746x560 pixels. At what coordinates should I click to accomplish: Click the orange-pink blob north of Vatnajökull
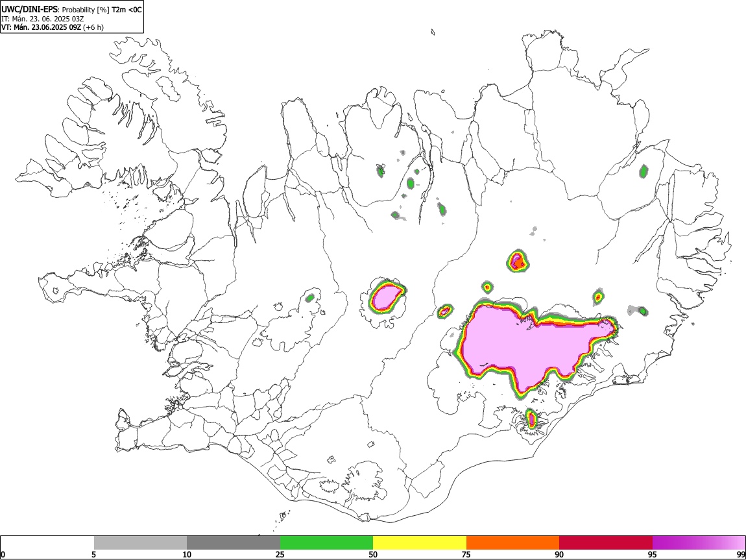point(517,262)
